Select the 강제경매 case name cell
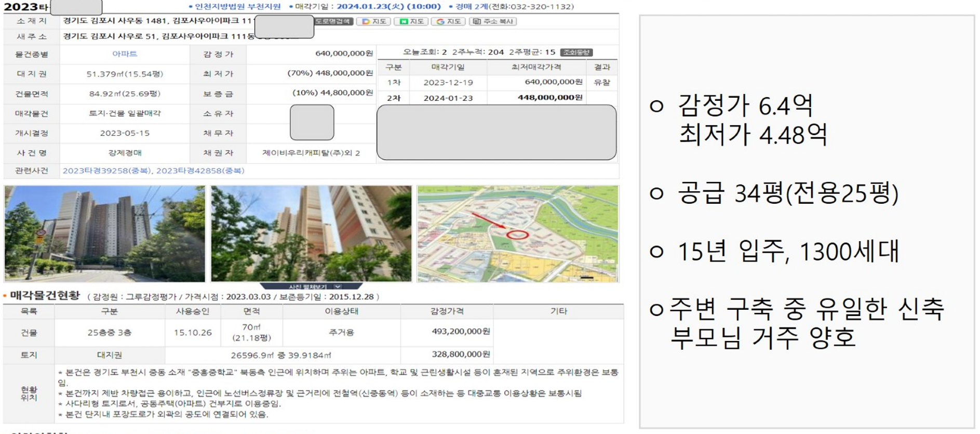This screenshot has height=434, width=980. (x=125, y=153)
